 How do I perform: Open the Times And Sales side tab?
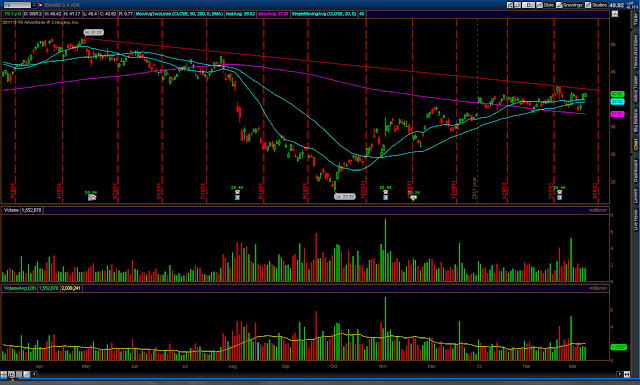point(636,52)
